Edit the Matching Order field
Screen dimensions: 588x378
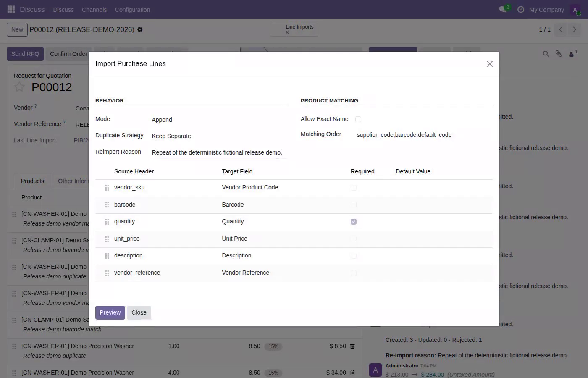[424, 135]
